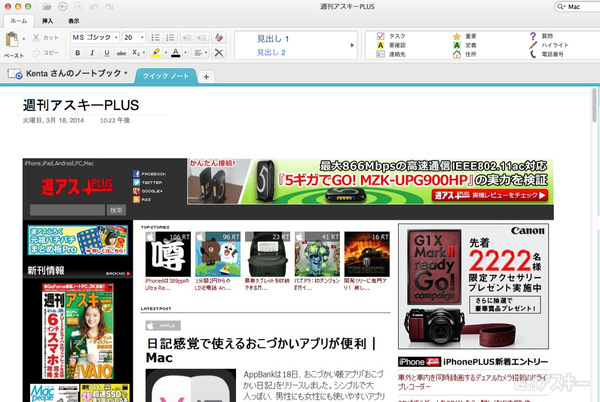The image size is (600, 402).
Task: Switch to the ホーム ribbon tab
Action: click(19, 21)
